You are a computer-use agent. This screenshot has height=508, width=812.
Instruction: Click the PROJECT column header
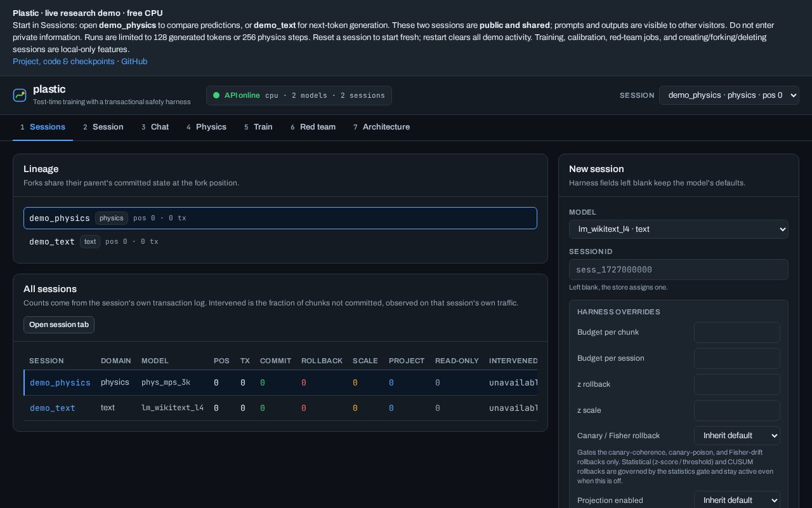407,361
